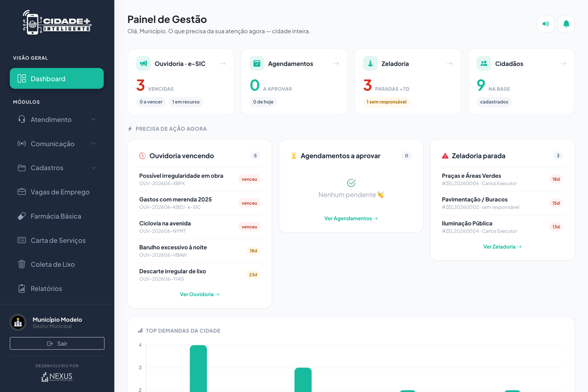Click the '0 a vencer' chip
The image size is (588, 392).
coord(151,102)
